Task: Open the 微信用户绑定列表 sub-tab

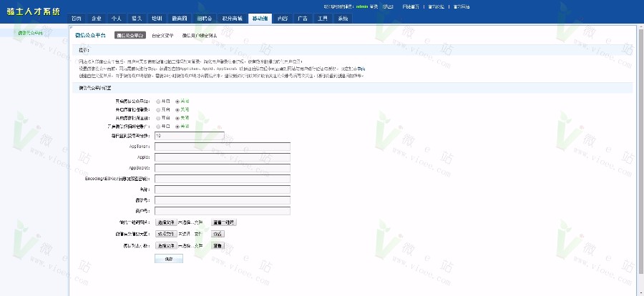Action: pyautogui.click(x=200, y=35)
